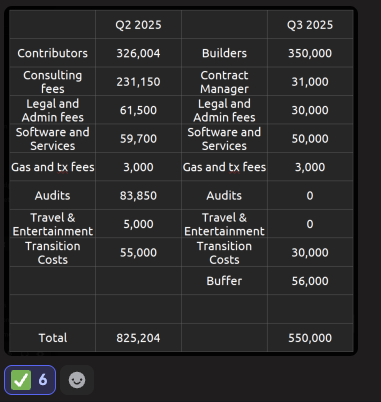Select the 231,150 value
Screen dimensions: 381x402
(138, 82)
